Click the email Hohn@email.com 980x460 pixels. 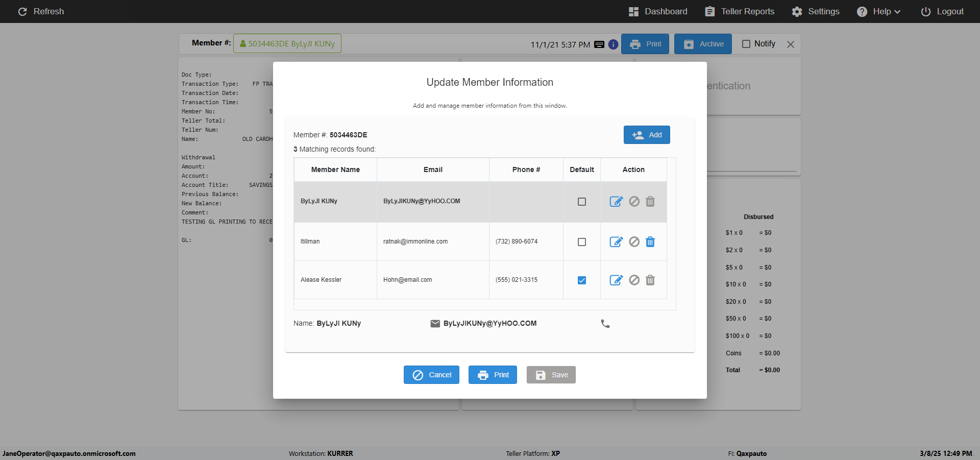(x=407, y=280)
